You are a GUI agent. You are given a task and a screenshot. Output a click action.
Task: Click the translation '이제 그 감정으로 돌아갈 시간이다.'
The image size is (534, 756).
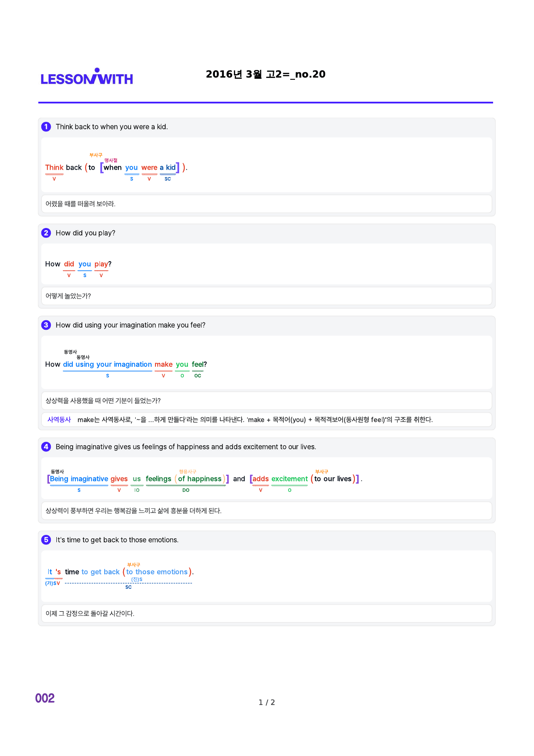(x=90, y=613)
